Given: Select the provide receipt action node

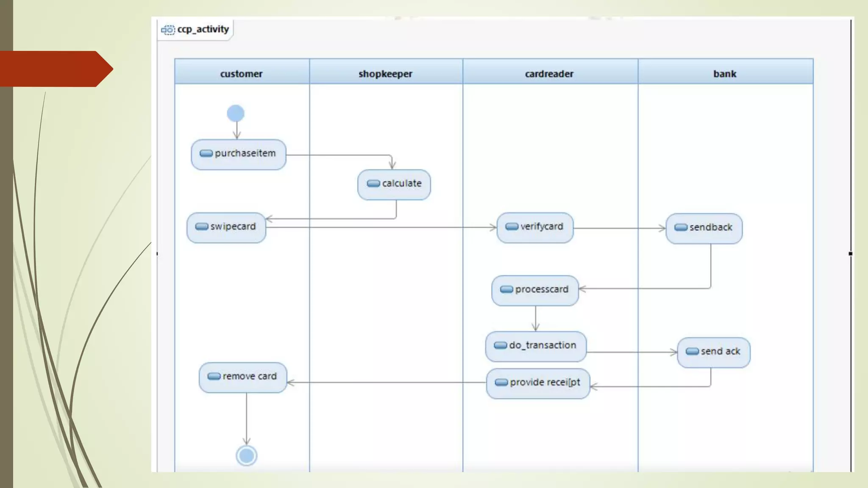Looking at the screenshot, I should coord(538,383).
